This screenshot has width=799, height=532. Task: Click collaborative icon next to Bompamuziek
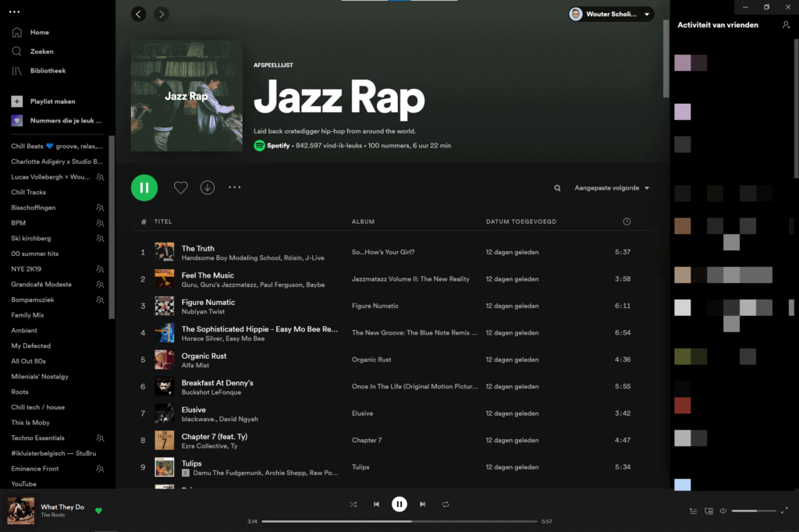[100, 300]
